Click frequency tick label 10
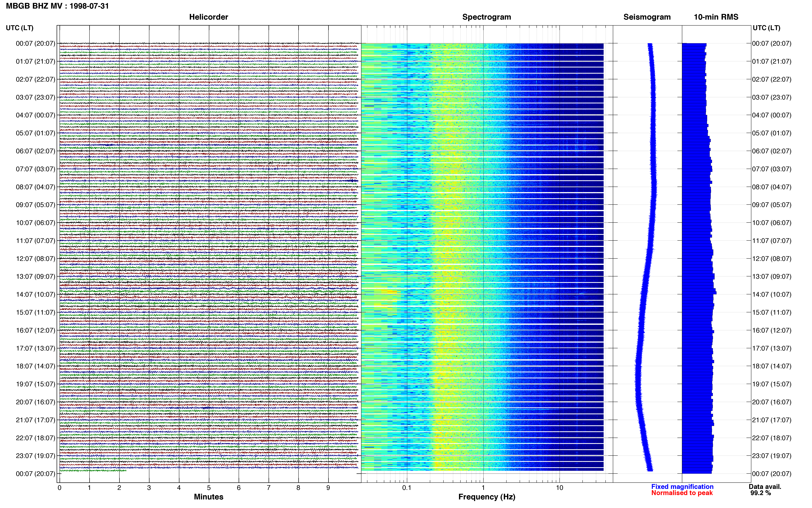Viewport: 812px width, 508px height. (x=559, y=487)
